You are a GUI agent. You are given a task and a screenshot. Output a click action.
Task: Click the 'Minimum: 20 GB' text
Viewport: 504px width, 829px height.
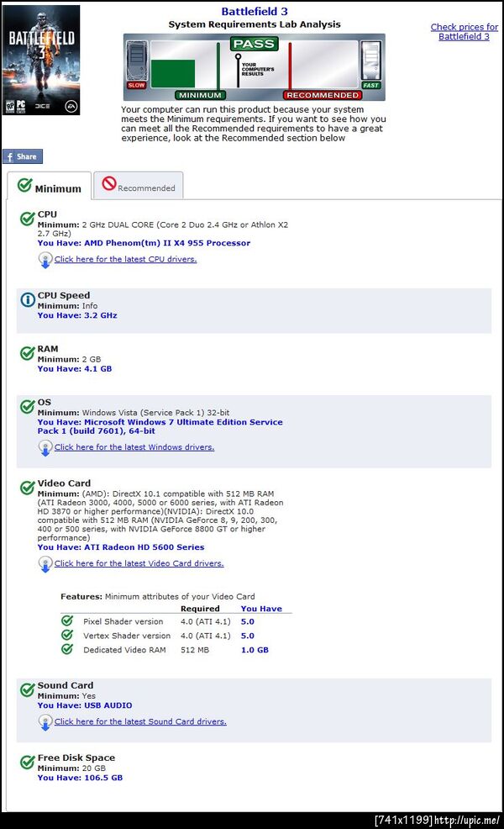[71, 768]
